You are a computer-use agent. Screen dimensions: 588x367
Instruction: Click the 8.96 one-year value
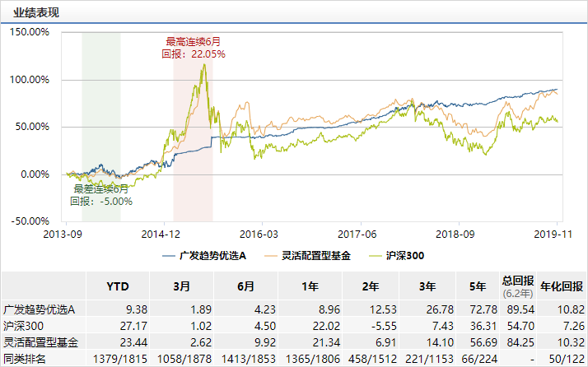pos(329,309)
